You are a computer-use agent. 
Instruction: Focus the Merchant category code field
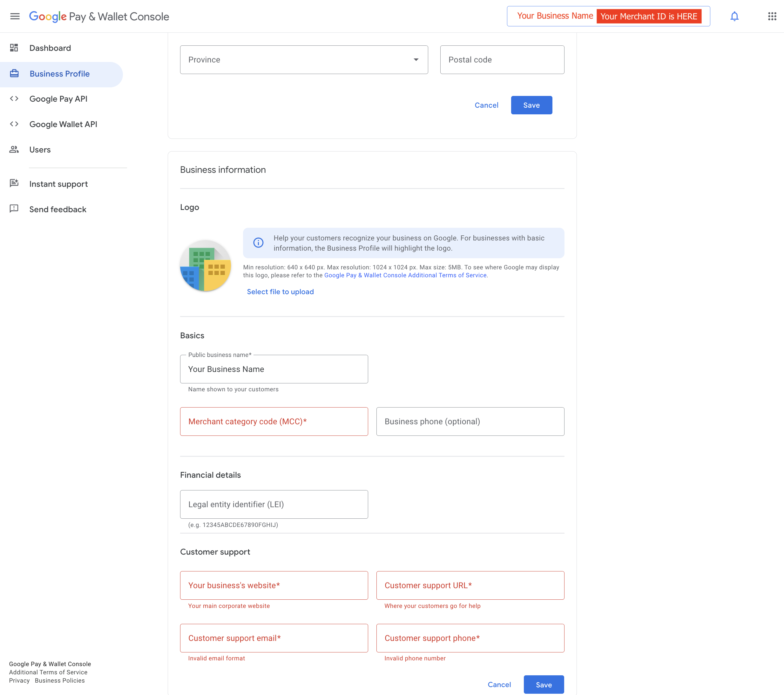tap(274, 422)
